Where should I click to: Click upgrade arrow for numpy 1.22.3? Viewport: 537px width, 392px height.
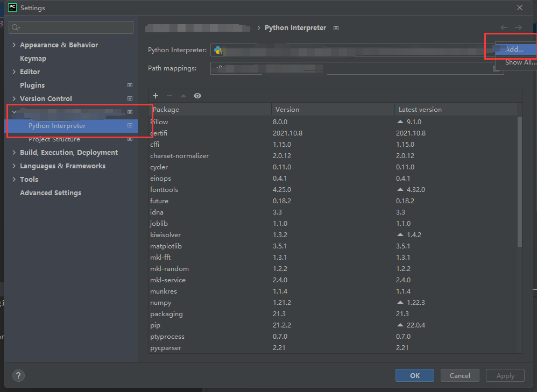click(x=400, y=303)
